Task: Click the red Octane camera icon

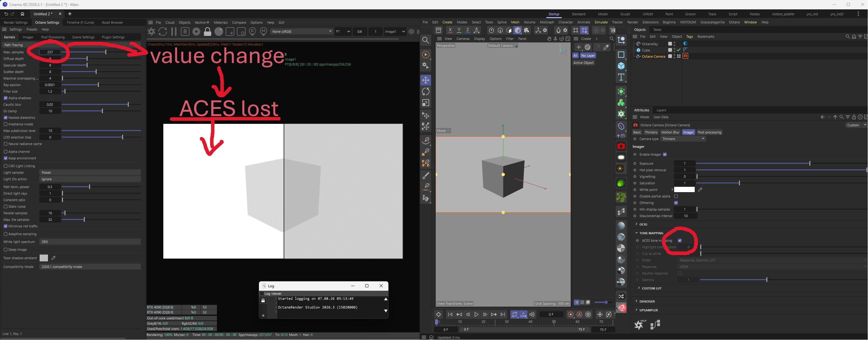Action: point(621,146)
